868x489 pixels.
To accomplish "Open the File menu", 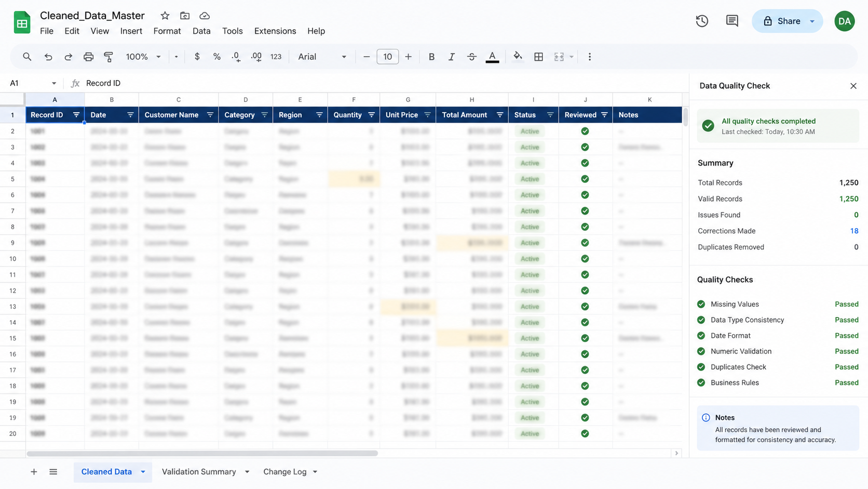I will [47, 31].
